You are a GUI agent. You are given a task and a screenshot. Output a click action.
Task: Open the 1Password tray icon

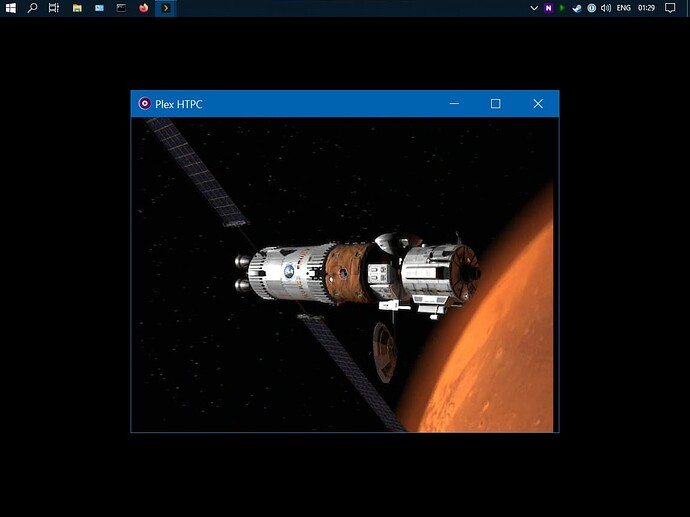click(x=591, y=8)
